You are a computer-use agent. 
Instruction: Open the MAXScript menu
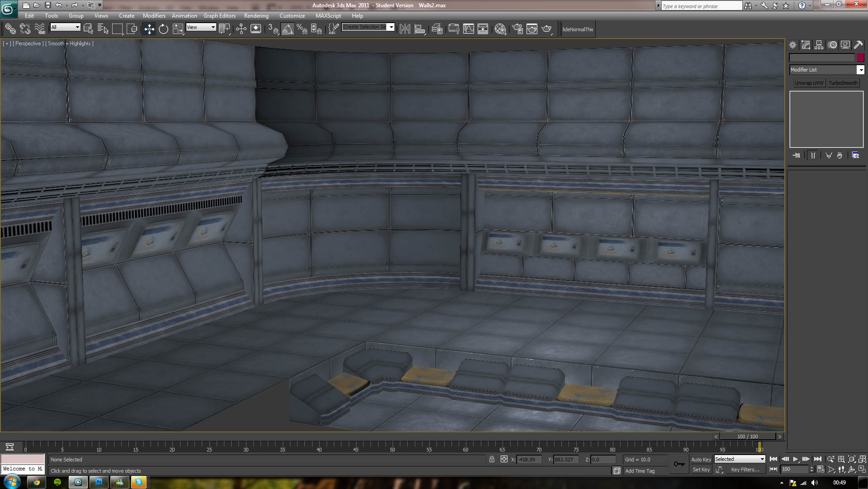coord(328,15)
